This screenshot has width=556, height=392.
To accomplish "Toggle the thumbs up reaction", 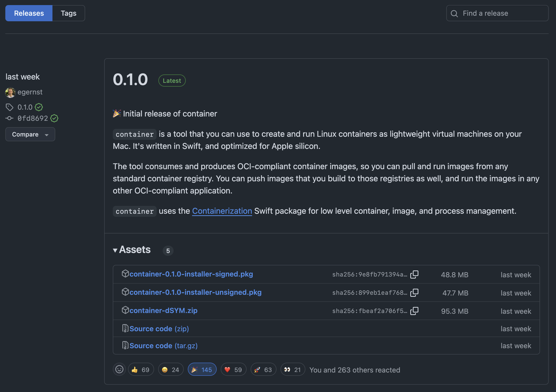I will click(141, 369).
